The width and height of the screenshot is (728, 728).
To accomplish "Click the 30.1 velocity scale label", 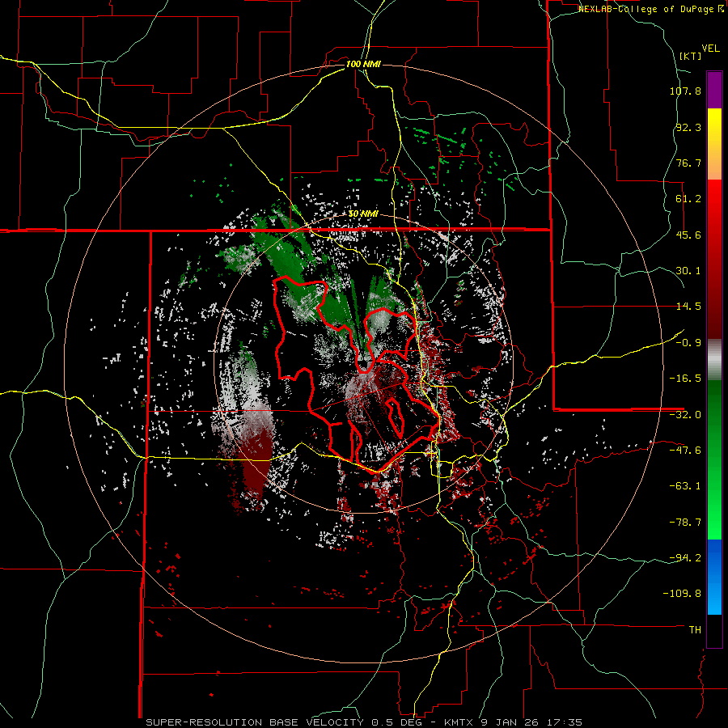I will (688, 271).
